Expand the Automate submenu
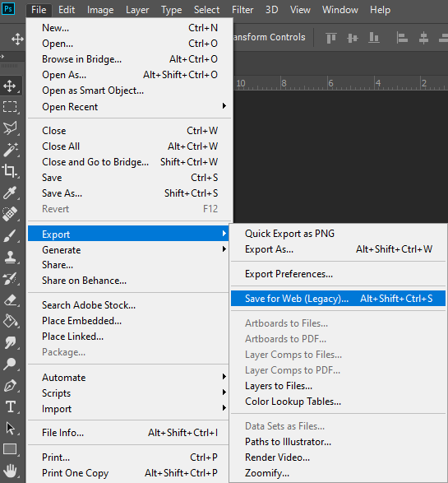Image resolution: width=448 pixels, height=483 pixels. click(128, 378)
